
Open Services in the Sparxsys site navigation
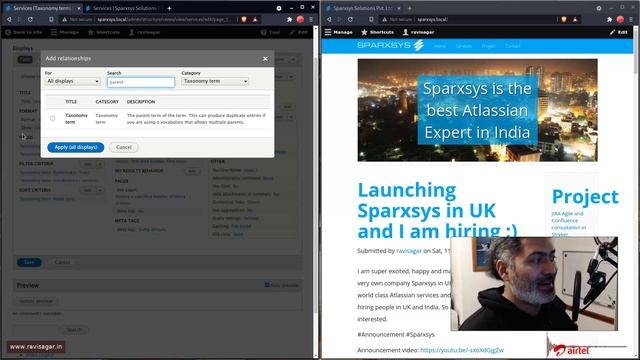(x=464, y=46)
